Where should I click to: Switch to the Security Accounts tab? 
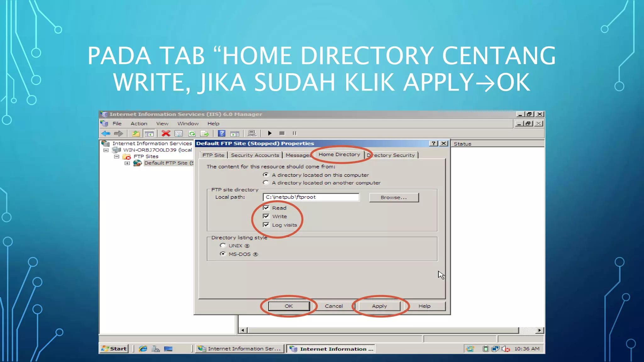pos(255,155)
